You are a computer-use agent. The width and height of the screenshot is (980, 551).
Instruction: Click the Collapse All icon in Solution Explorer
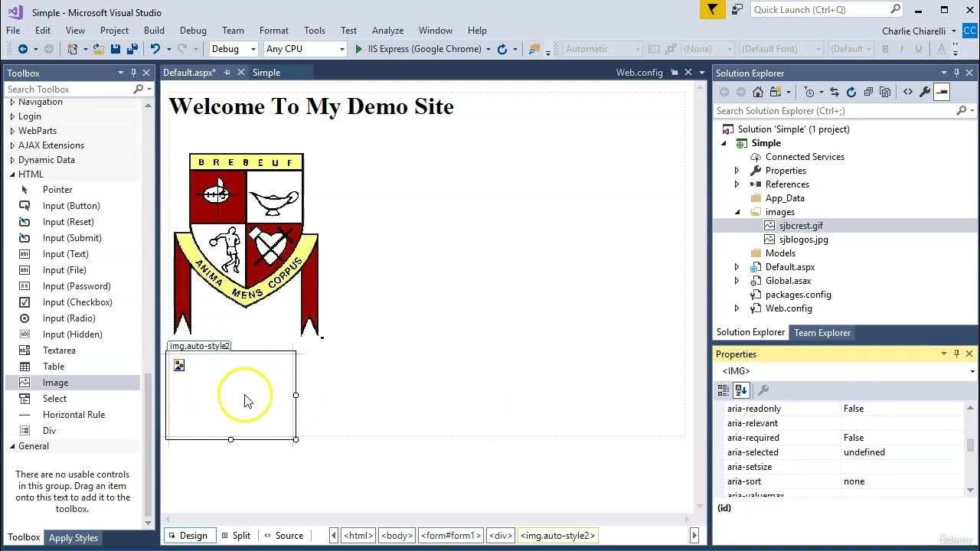tap(868, 92)
